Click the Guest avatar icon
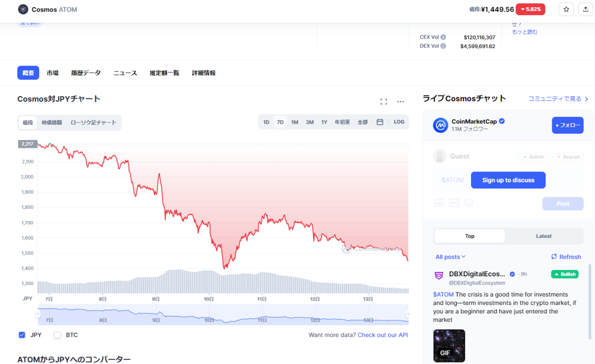Viewport: 595px width, 364px height. tap(440, 156)
